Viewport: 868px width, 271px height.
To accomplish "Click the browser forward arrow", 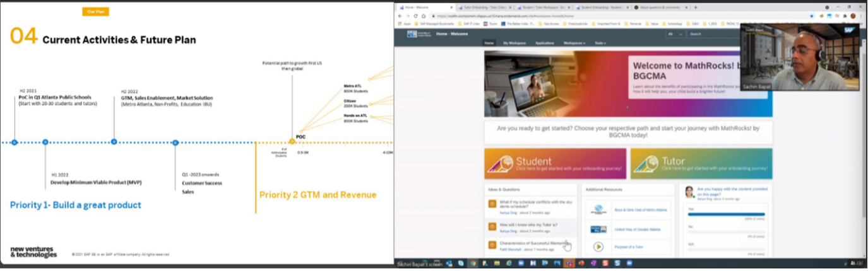I will [x=408, y=16].
